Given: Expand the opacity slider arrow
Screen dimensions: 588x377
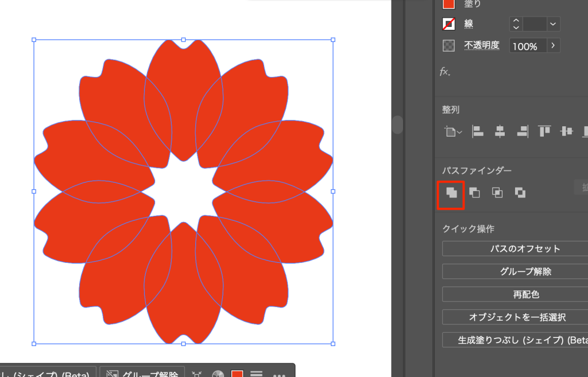Looking at the screenshot, I should (x=553, y=46).
